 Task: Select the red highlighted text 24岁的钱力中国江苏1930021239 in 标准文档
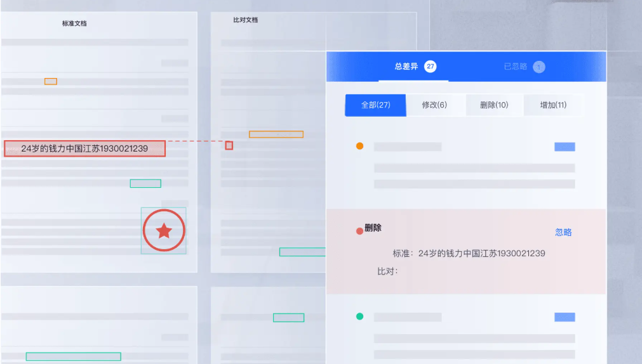click(x=84, y=149)
